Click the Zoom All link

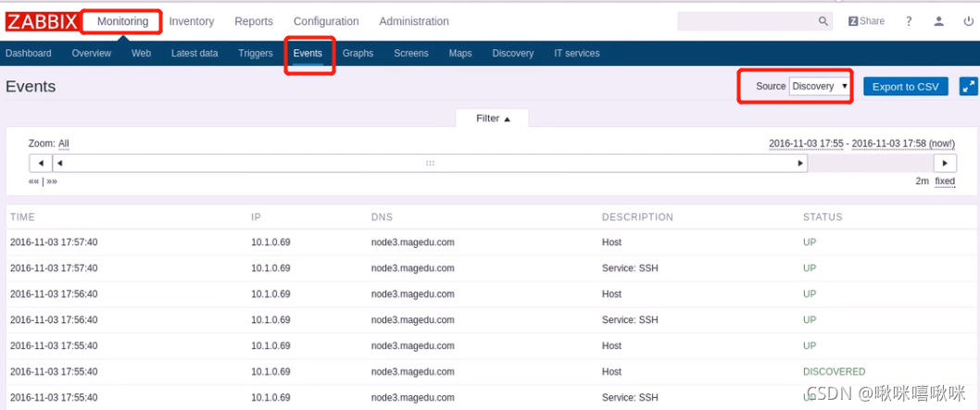tap(64, 143)
